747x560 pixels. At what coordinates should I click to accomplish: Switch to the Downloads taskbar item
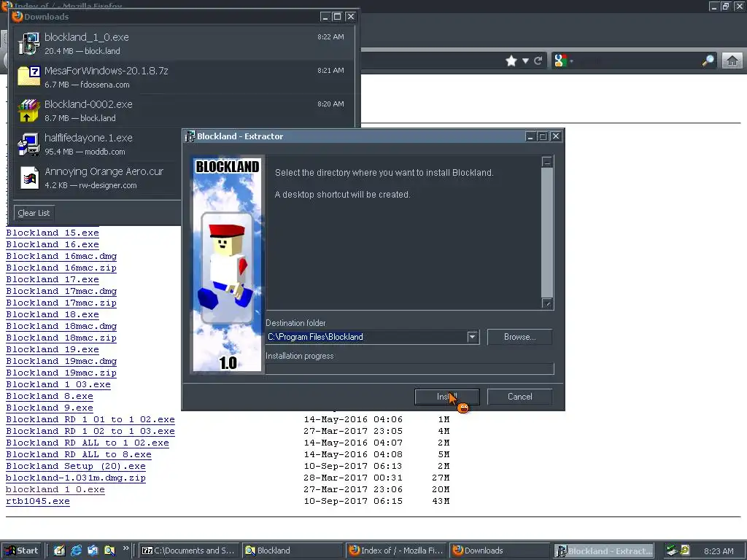tap(499, 551)
